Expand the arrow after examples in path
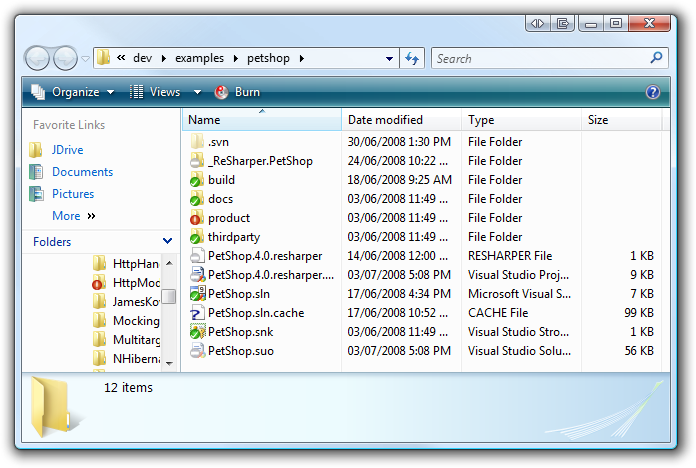 [x=236, y=58]
